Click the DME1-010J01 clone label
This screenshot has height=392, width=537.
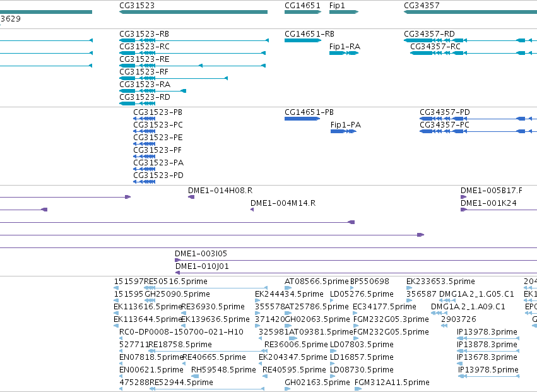click(202, 266)
